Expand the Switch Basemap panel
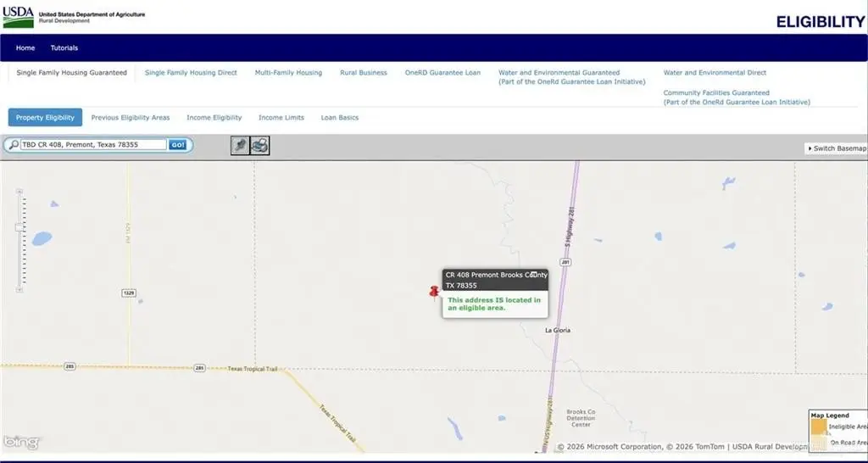Image resolution: width=868 pixels, height=463 pixels. 837,148
